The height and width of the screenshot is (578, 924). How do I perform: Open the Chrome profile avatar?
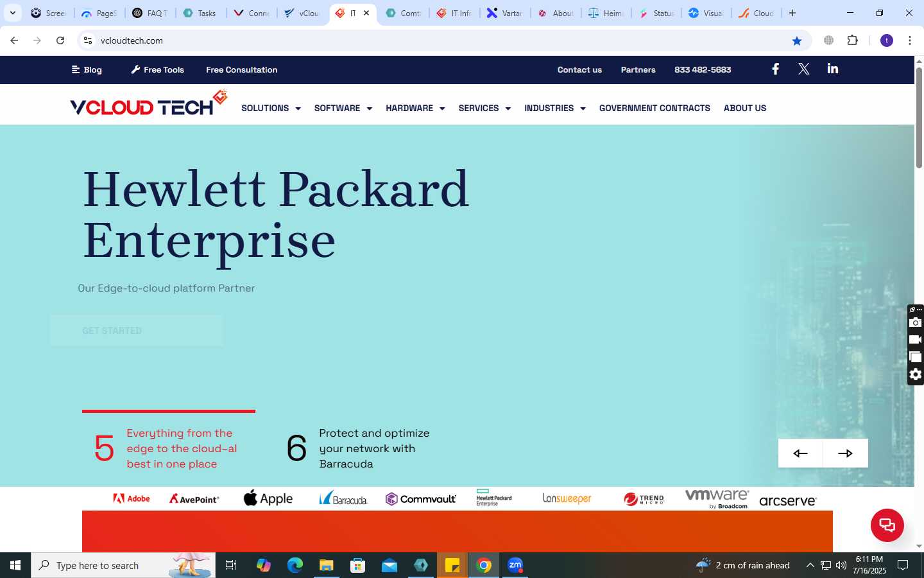click(887, 40)
